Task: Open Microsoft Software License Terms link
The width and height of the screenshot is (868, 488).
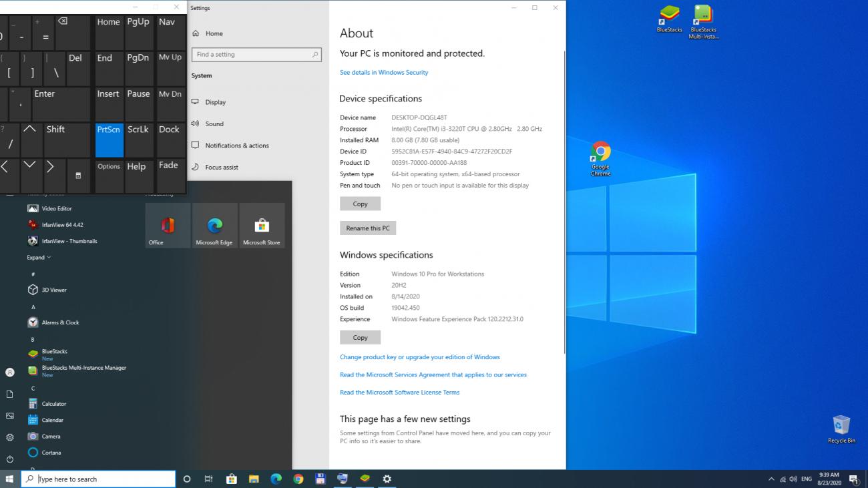Action: [400, 393]
